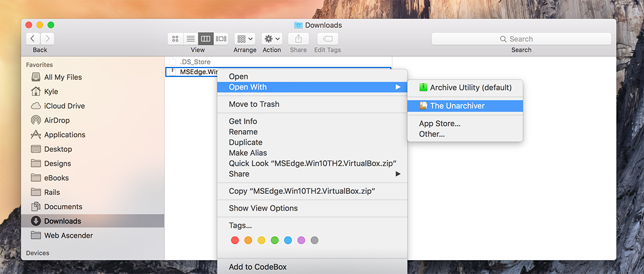Choose Add to CodeBox
Screen dimensions: 644x274
pos(312,267)
